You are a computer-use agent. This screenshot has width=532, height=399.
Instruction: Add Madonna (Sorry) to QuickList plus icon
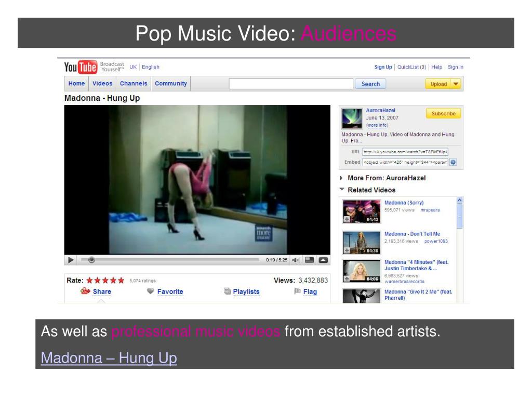click(347, 219)
